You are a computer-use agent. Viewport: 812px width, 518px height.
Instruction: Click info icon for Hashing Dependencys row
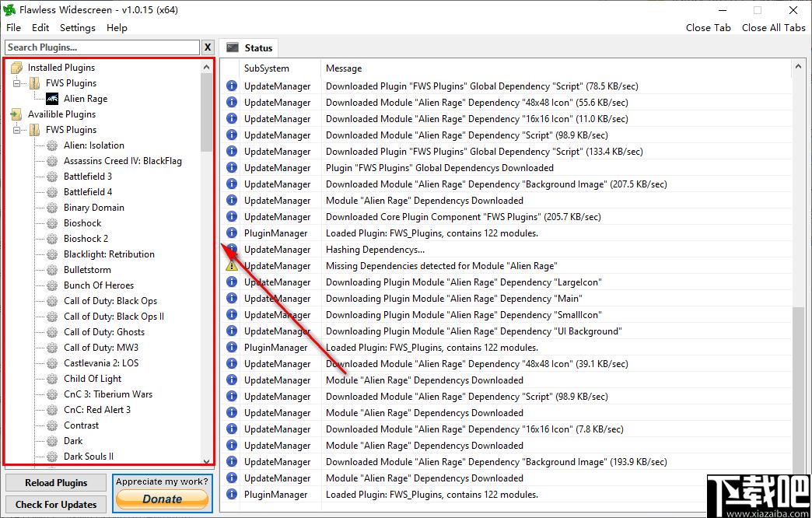coord(232,249)
